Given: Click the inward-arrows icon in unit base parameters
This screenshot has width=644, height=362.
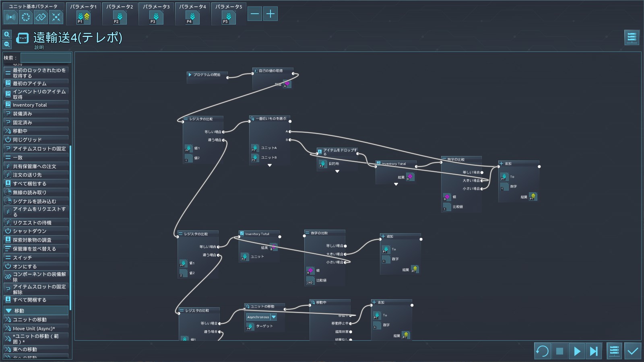Looking at the screenshot, I should click(56, 17).
